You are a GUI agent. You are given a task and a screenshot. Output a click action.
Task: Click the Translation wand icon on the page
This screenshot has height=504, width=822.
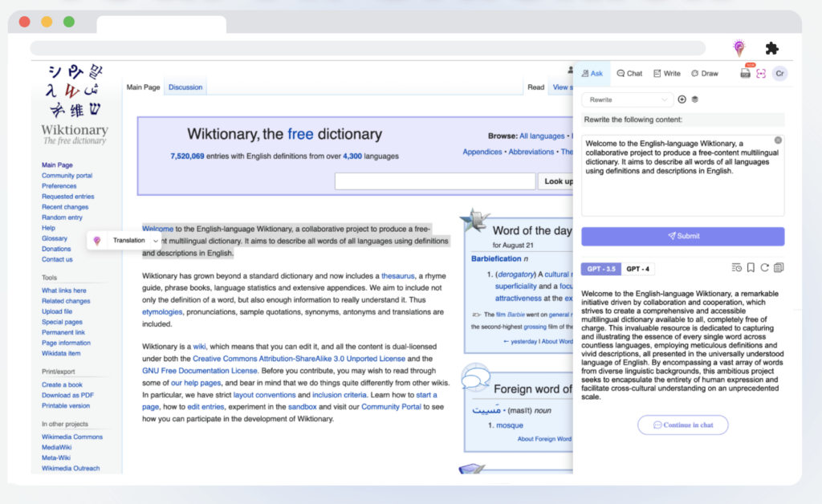click(98, 239)
